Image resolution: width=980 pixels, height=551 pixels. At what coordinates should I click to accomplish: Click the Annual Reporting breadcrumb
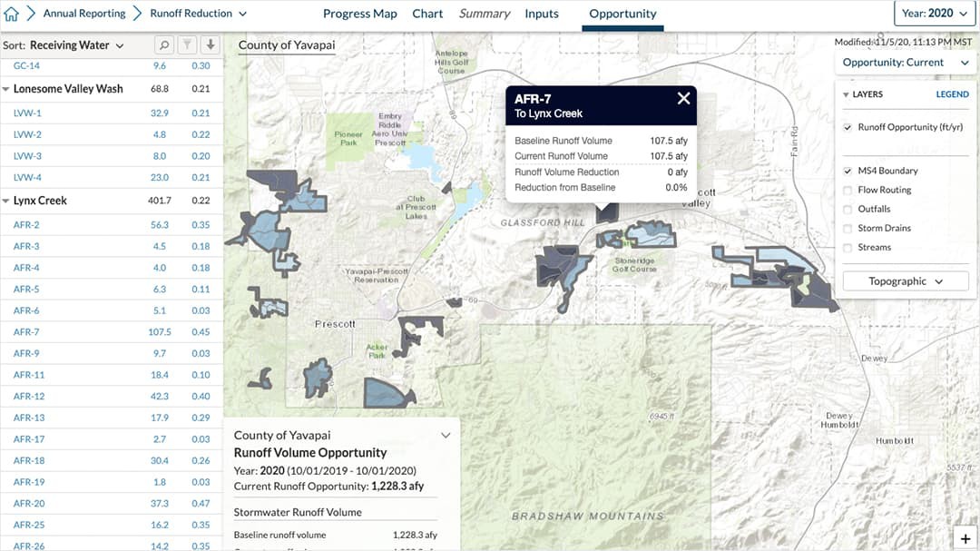(x=84, y=13)
